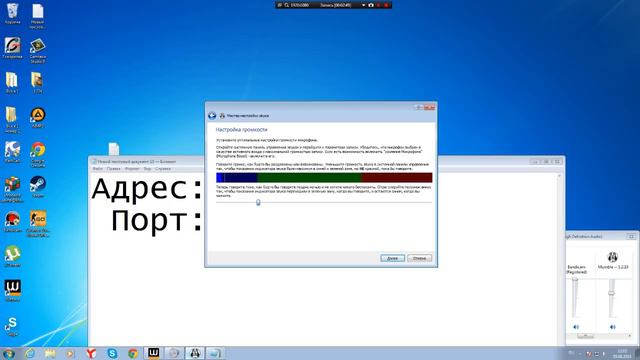
Task: Click the microphone volume slider handle
Action: pos(258,202)
